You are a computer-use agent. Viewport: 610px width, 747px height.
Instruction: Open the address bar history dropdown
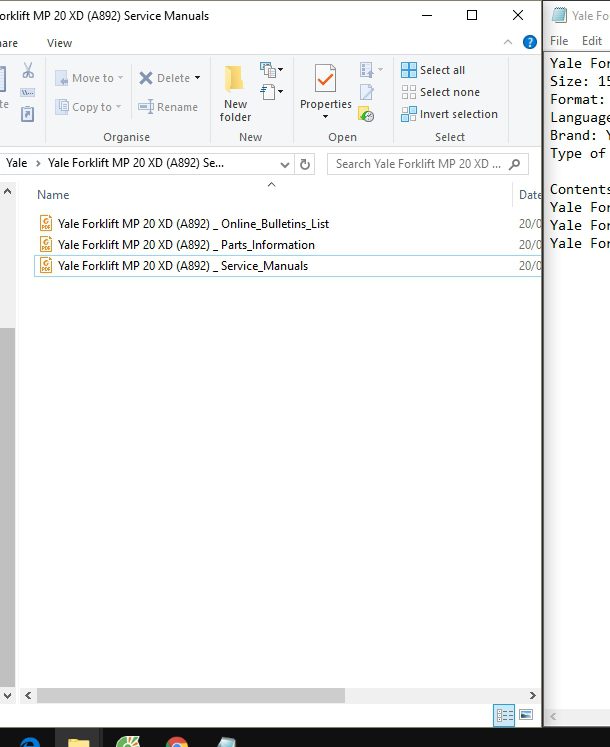point(285,164)
